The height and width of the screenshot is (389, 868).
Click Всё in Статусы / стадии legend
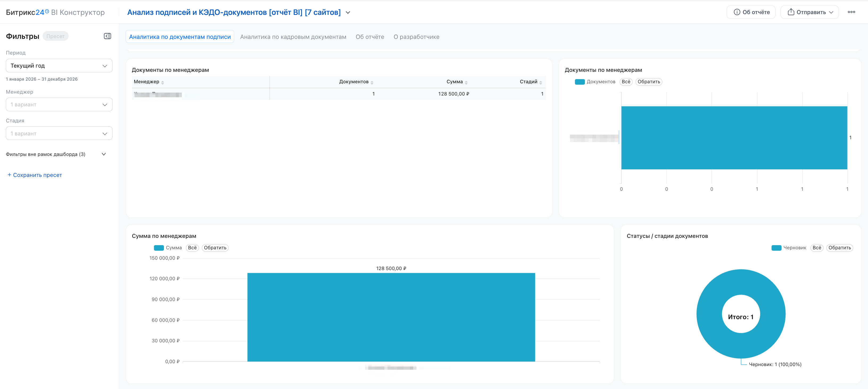point(817,248)
